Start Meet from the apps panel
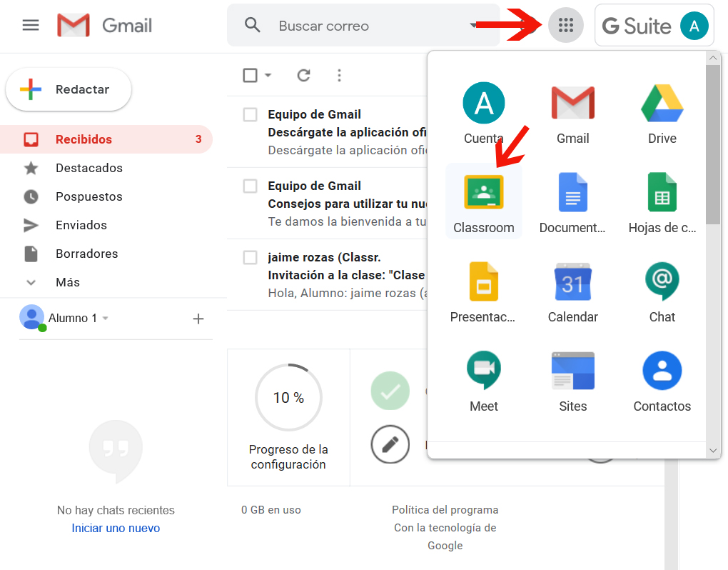The width and height of the screenshot is (728, 570). [484, 381]
